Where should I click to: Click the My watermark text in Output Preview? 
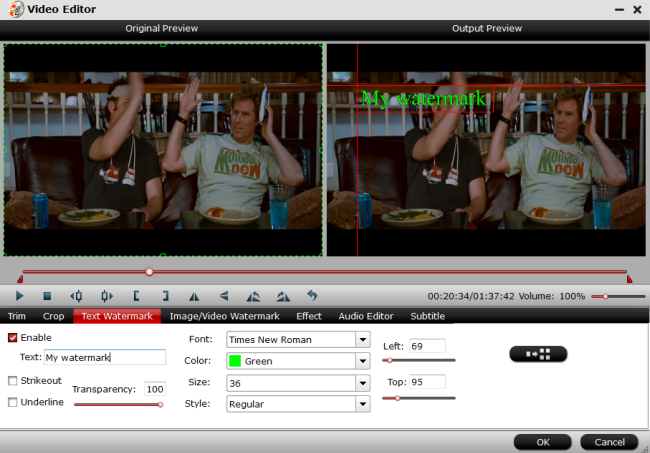(x=423, y=99)
